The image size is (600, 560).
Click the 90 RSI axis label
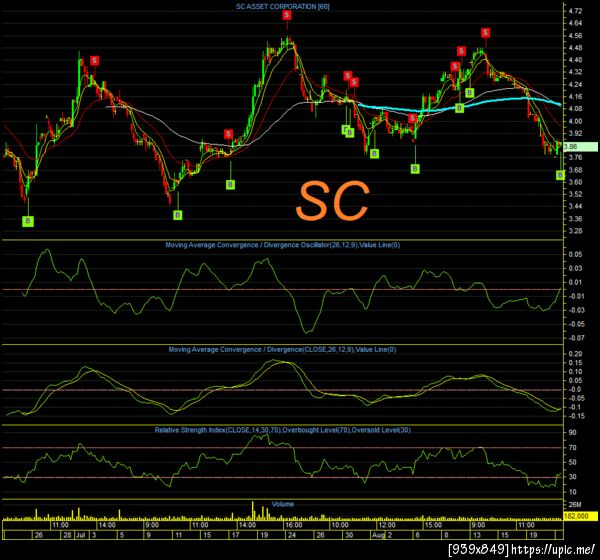pos(572,433)
